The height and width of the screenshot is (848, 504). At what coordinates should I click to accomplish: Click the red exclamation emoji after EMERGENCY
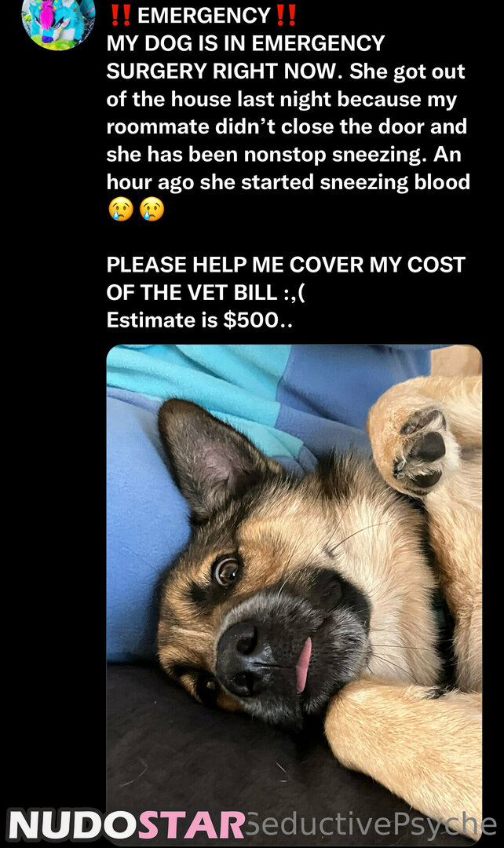(285, 15)
